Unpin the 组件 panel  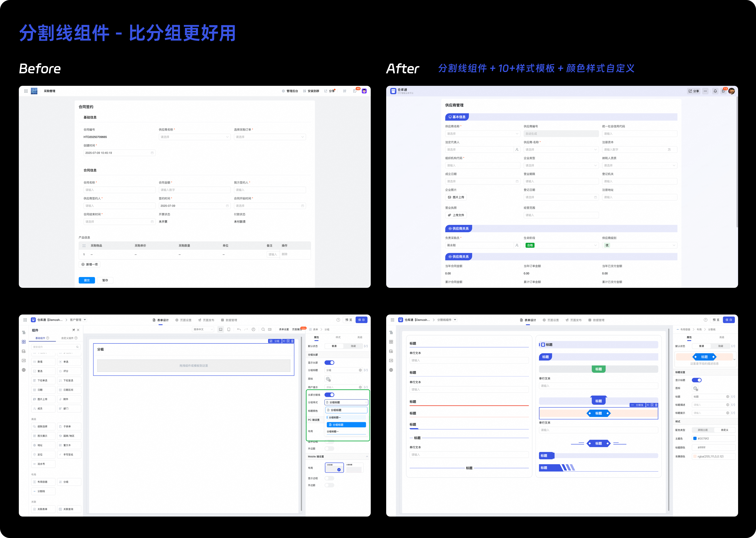[x=73, y=330]
